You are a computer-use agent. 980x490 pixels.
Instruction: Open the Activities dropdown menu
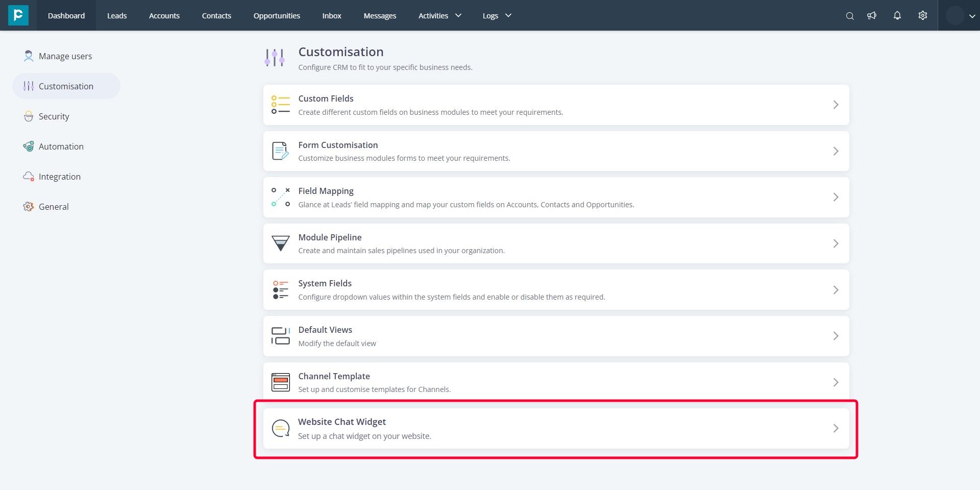click(x=439, y=16)
